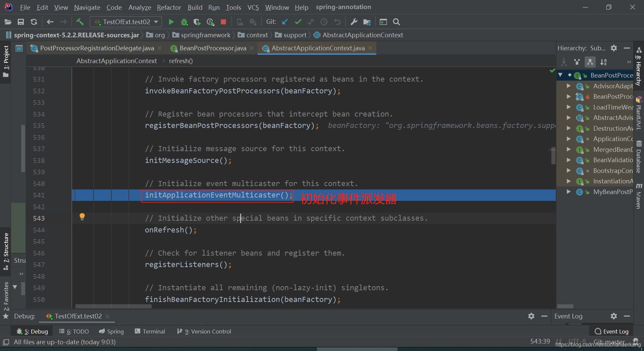This screenshot has height=351, width=644.
Task: Click Git commit checkmark icon
Action: point(298,22)
